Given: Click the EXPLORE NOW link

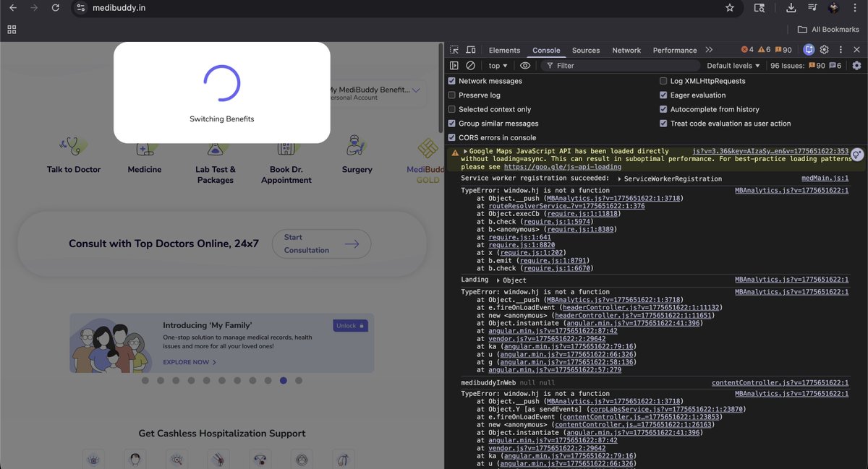Looking at the screenshot, I should (x=191, y=362).
